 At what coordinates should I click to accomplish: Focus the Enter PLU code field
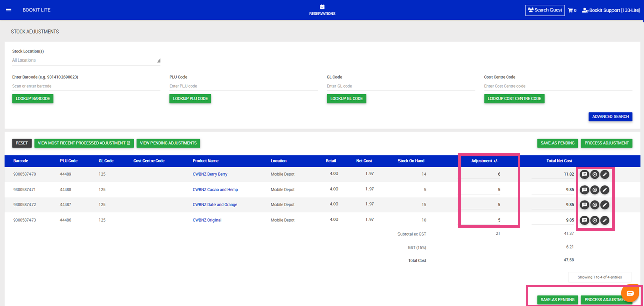tap(243, 86)
